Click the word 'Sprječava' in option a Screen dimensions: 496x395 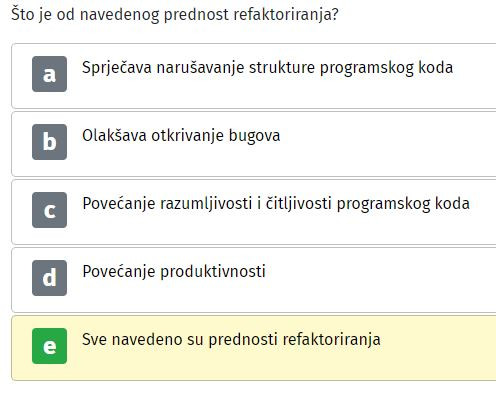pyautogui.click(x=117, y=68)
